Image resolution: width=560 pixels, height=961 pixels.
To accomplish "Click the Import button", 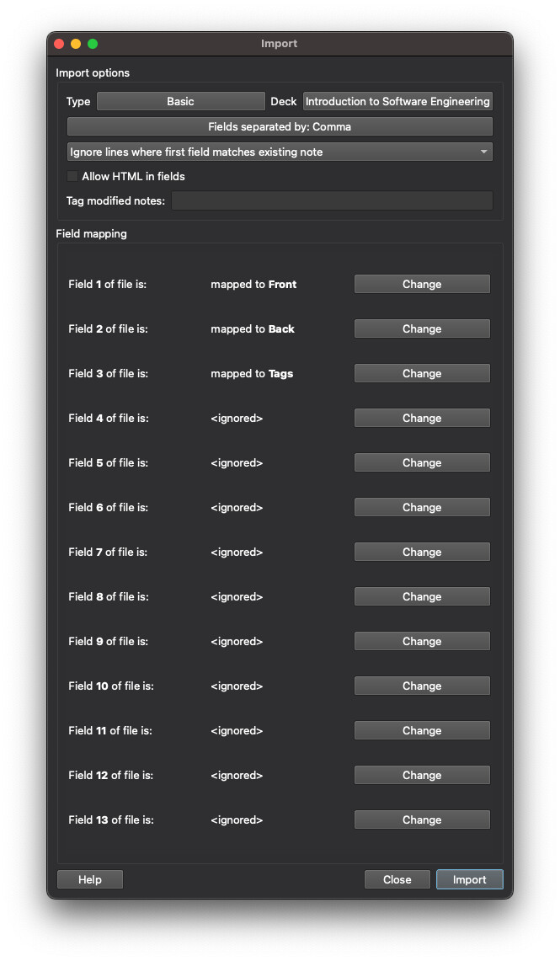I will 470,879.
